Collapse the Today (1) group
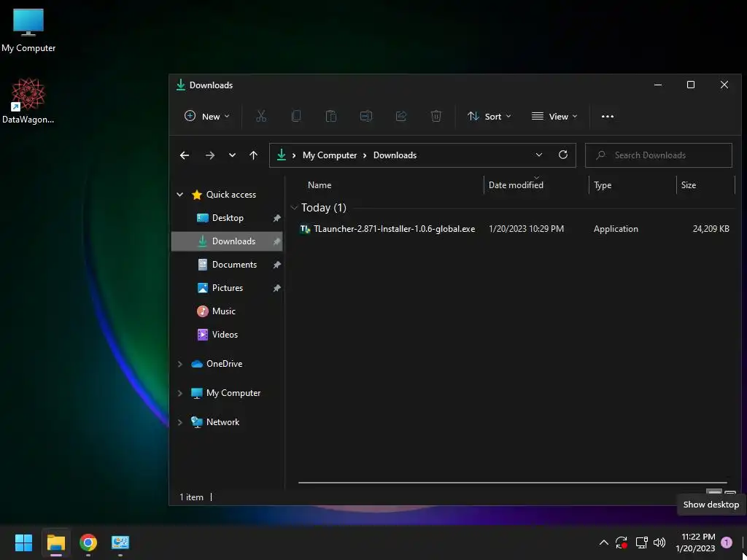This screenshot has width=747, height=560. point(294,208)
